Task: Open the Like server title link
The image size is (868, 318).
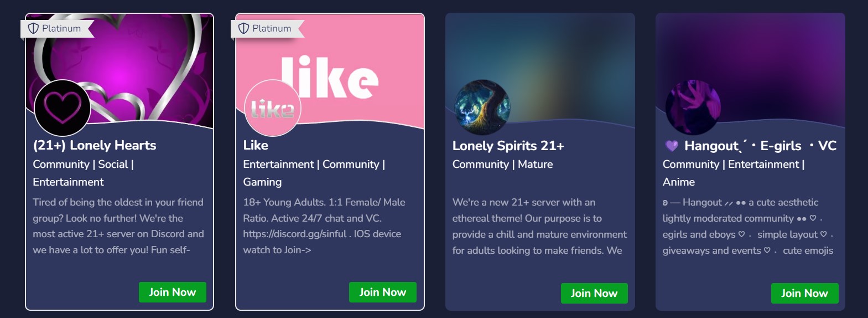Action: [256, 145]
